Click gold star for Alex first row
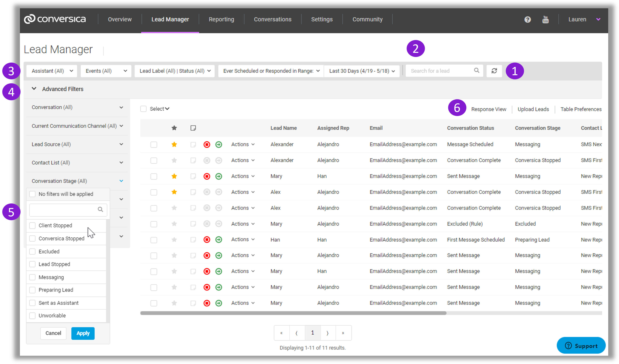Screen dimensions: 619x364 pyautogui.click(x=174, y=192)
